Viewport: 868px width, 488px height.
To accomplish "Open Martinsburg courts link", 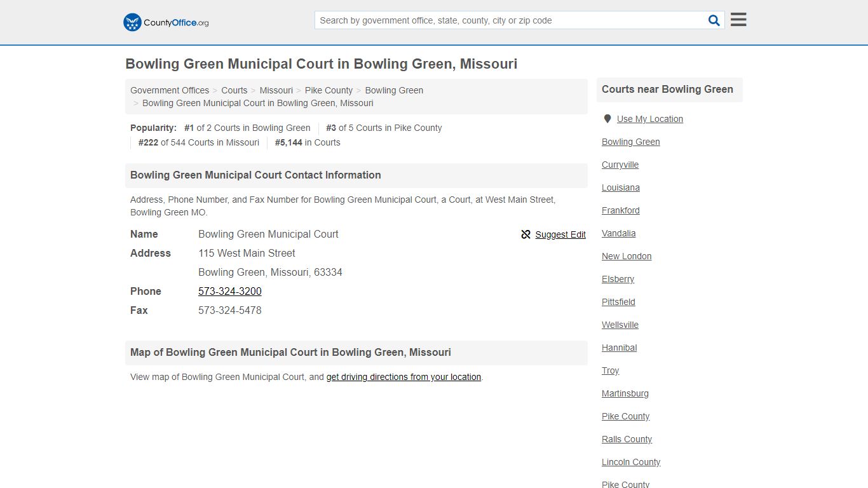I will point(625,393).
